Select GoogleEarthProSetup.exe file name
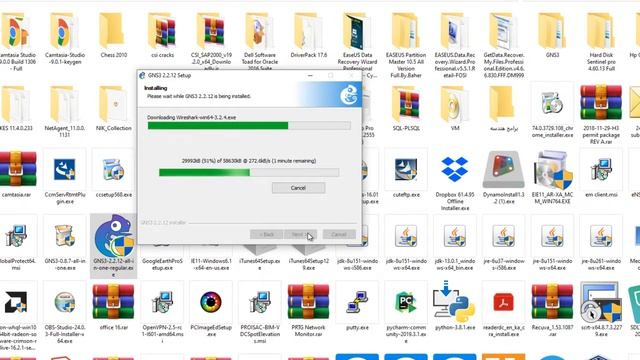The height and width of the screenshot is (360, 640). click(162, 264)
